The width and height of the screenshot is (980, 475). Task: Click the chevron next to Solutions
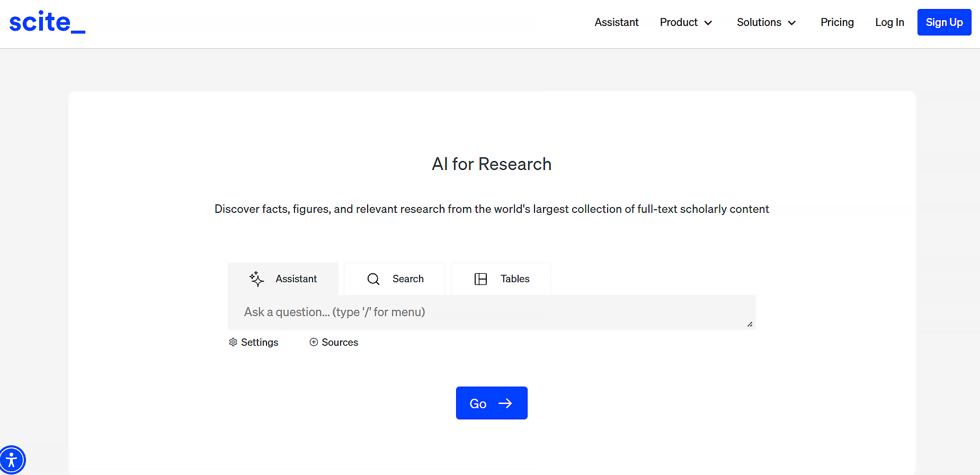coord(792,23)
